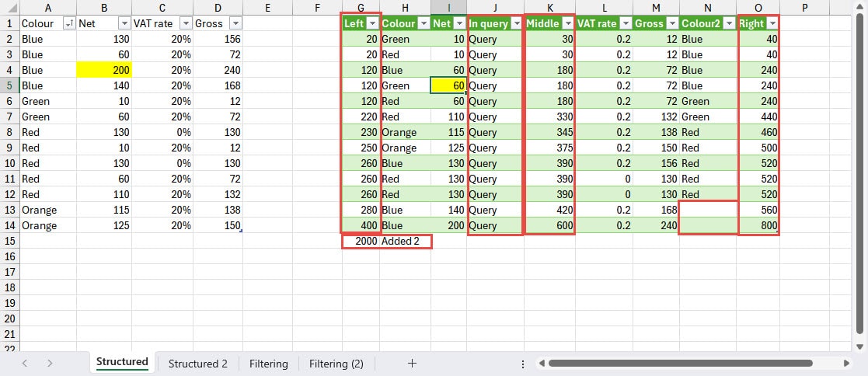Image resolution: width=868 pixels, height=376 pixels.
Task: Click the previous sheet navigation arrow
Action: (24, 364)
